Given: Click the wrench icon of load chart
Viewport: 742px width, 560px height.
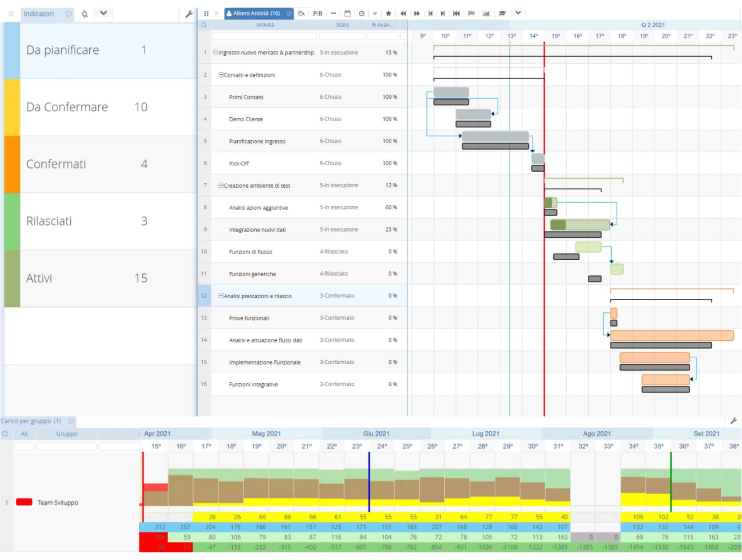Looking at the screenshot, I should point(733,421).
